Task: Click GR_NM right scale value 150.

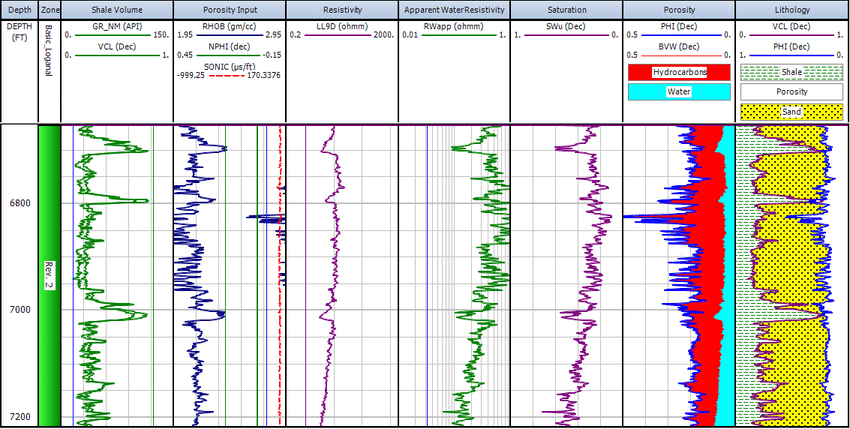Action: coord(162,35)
